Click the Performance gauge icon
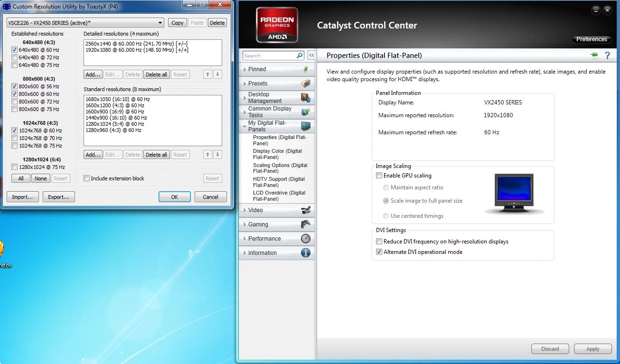The width and height of the screenshot is (620, 364). point(306,239)
